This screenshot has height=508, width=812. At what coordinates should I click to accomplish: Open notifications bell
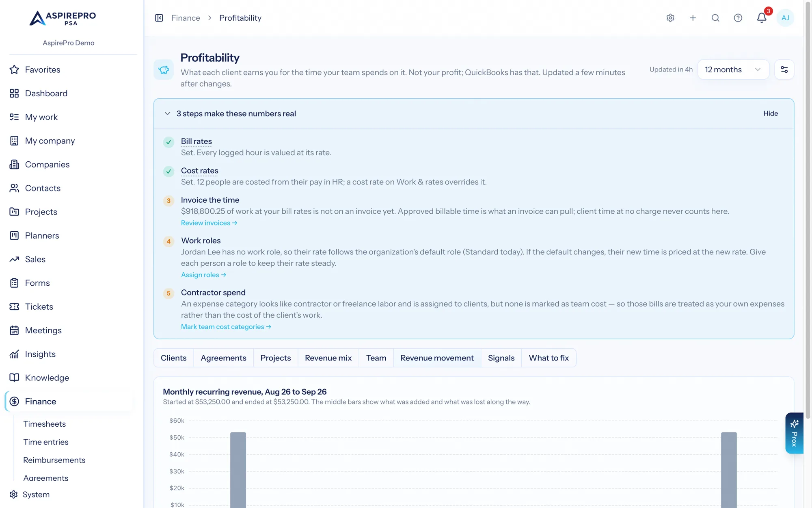point(762,18)
